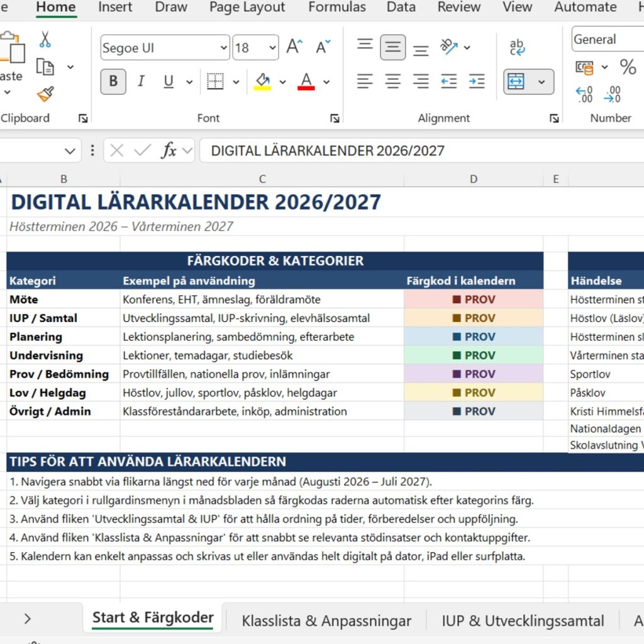Viewport: 644px width, 644px height.
Task: Select title cell DIGITAL LÄRARKALENDER 2026/2027
Action: tap(196, 202)
